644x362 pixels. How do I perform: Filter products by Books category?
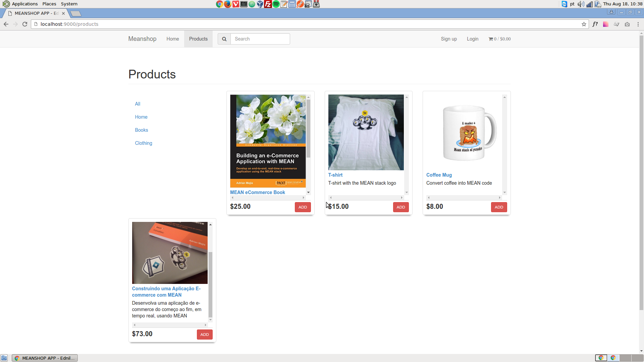[142, 130]
